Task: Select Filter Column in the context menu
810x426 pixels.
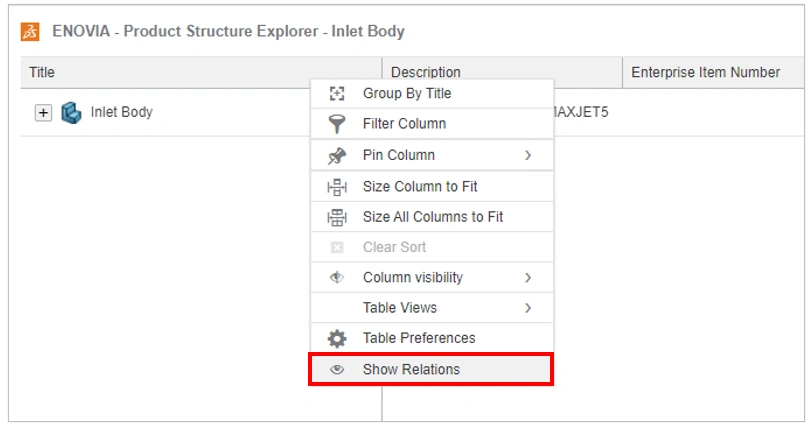Action: coord(404,124)
